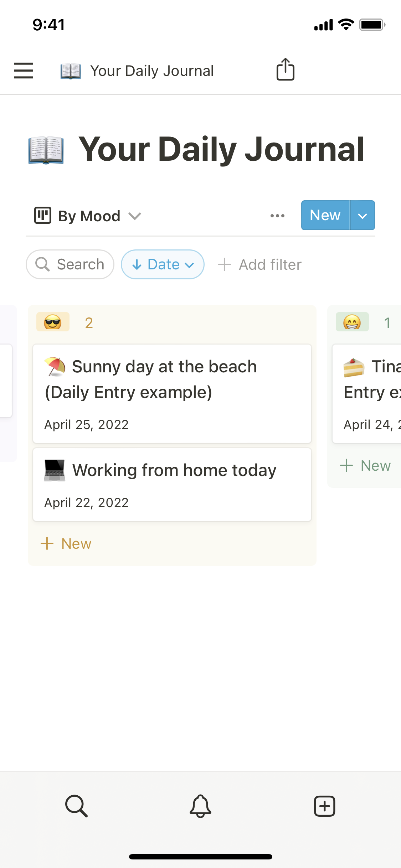
Task: Open Working from home today card
Action: (x=172, y=485)
